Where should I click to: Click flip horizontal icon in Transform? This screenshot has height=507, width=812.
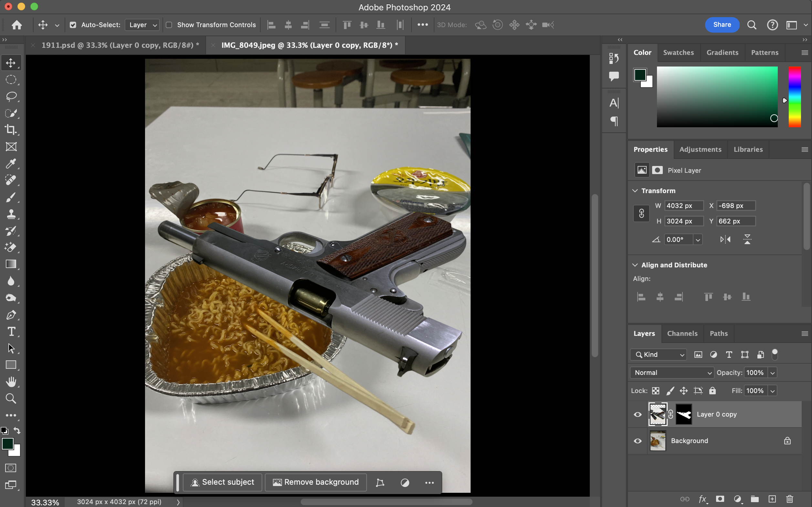click(x=725, y=239)
